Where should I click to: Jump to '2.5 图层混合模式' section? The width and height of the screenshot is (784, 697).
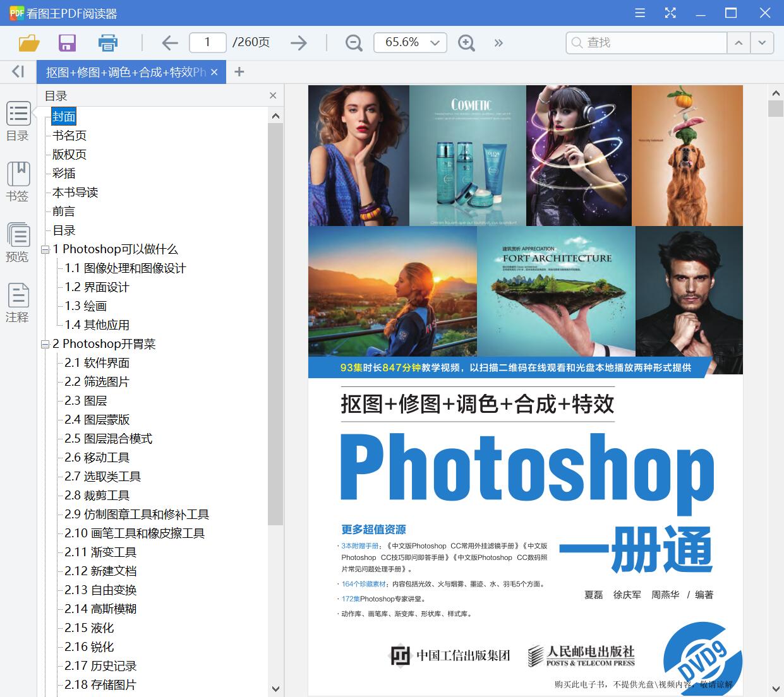click(108, 439)
